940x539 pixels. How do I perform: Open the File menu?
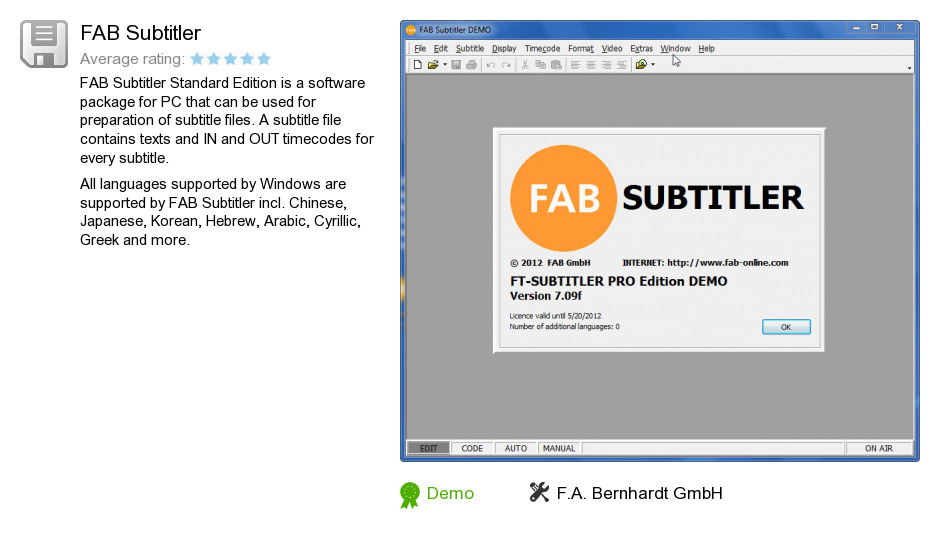(x=420, y=49)
